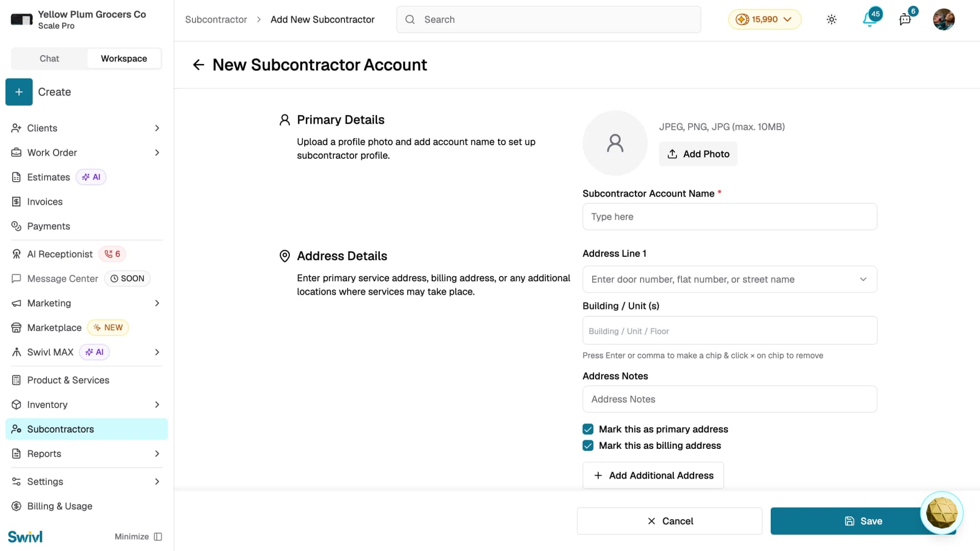Click the Marketing megaphone icon

pos(16,303)
